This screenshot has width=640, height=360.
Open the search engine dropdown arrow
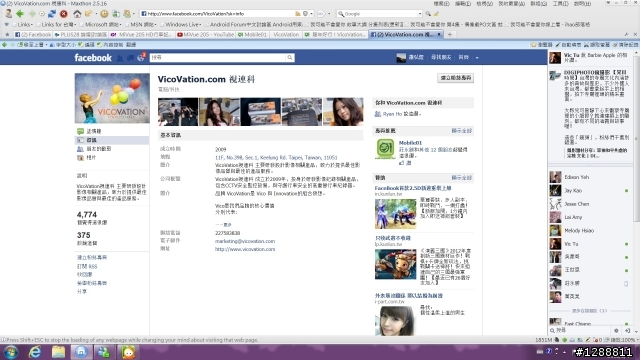tap(420, 14)
